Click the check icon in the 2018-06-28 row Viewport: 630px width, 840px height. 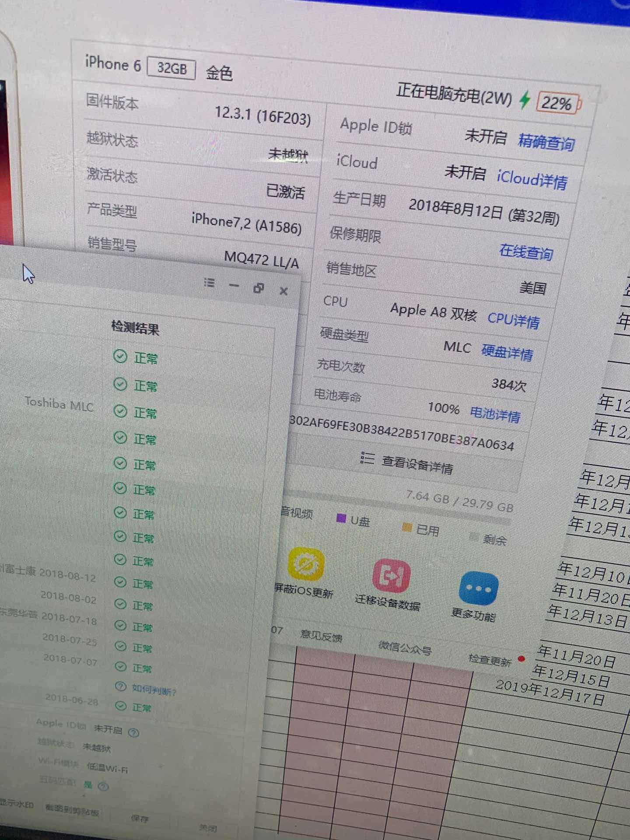pos(121,706)
